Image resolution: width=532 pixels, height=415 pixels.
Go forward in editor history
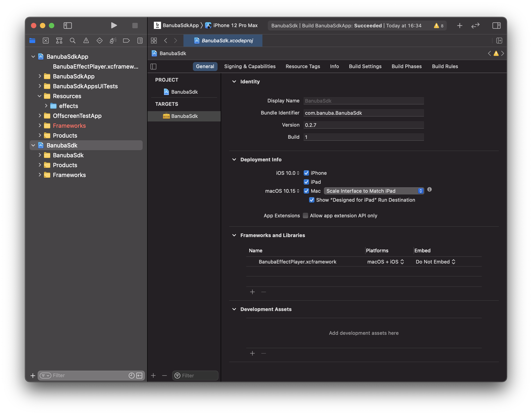click(176, 41)
